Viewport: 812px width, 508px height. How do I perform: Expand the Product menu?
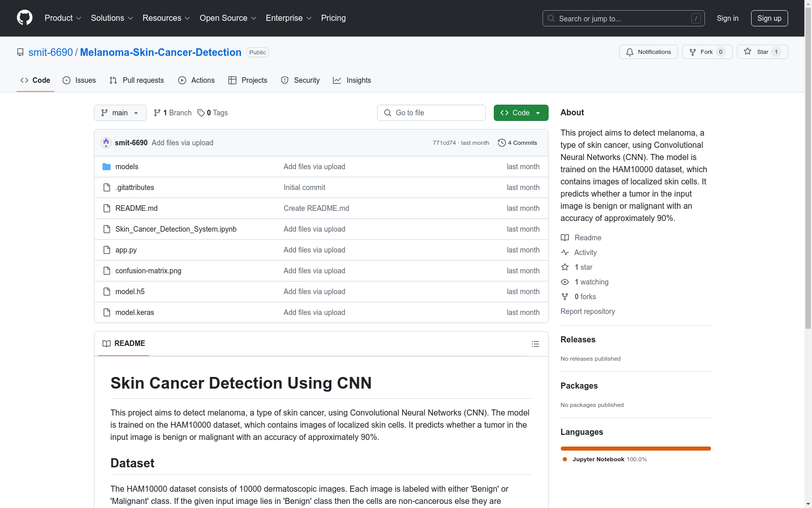click(x=63, y=18)
